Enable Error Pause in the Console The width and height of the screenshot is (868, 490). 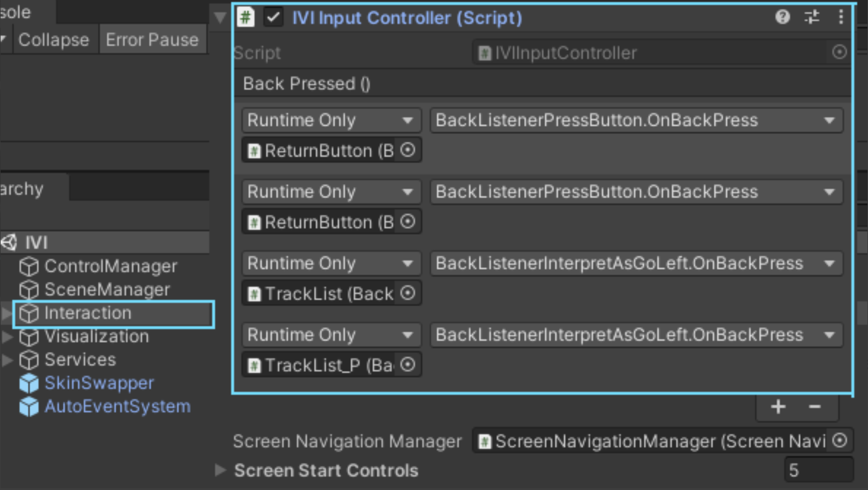point(152,40)
